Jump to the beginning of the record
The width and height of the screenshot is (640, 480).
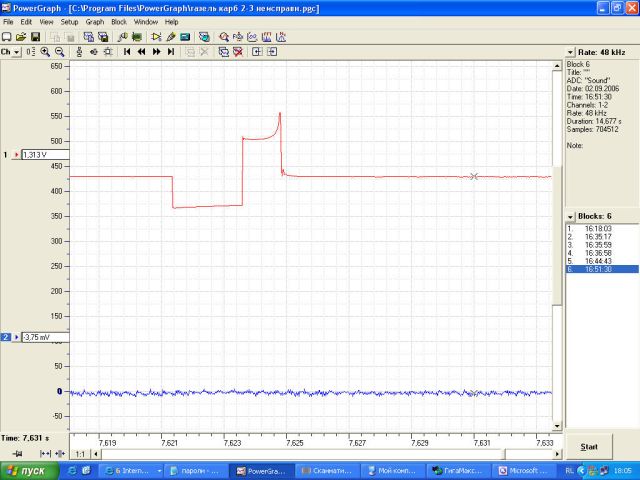[x=127, y=52]
